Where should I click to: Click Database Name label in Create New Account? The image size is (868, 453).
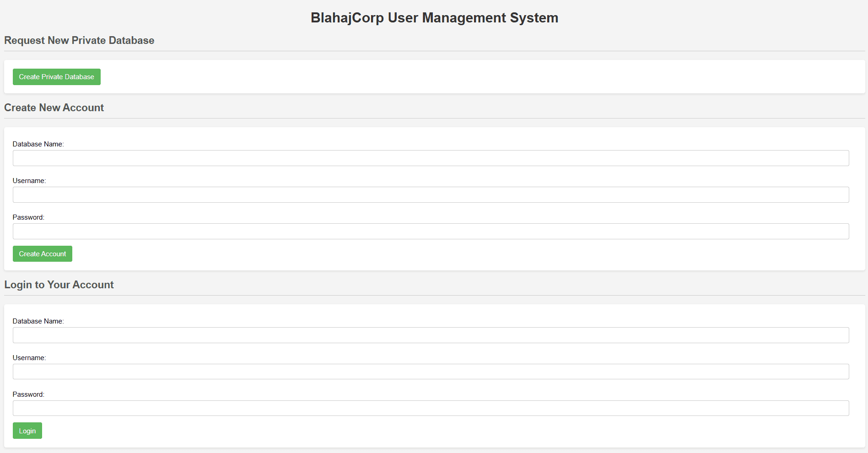click(38, 144)
